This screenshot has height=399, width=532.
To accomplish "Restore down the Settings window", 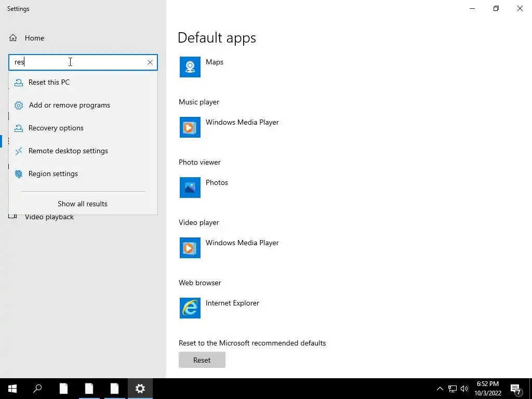I will click(x=496, y=8).
